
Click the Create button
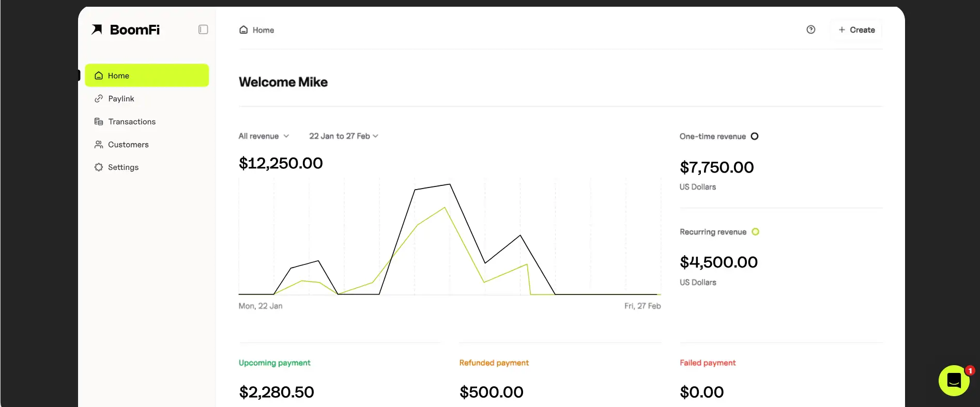856,30
